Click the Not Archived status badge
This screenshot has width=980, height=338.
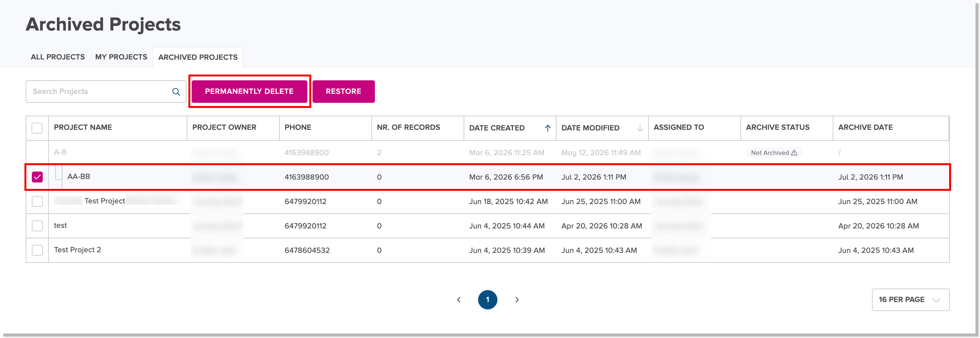(x=774, y=153)
